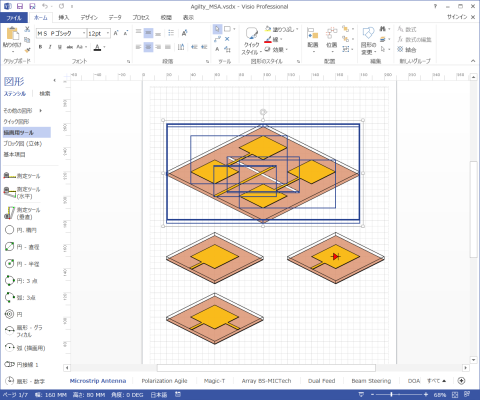Collapse the shapes panel with arrow
The height and width of the screenshot is (400, 480).
[x=54, y=80]
